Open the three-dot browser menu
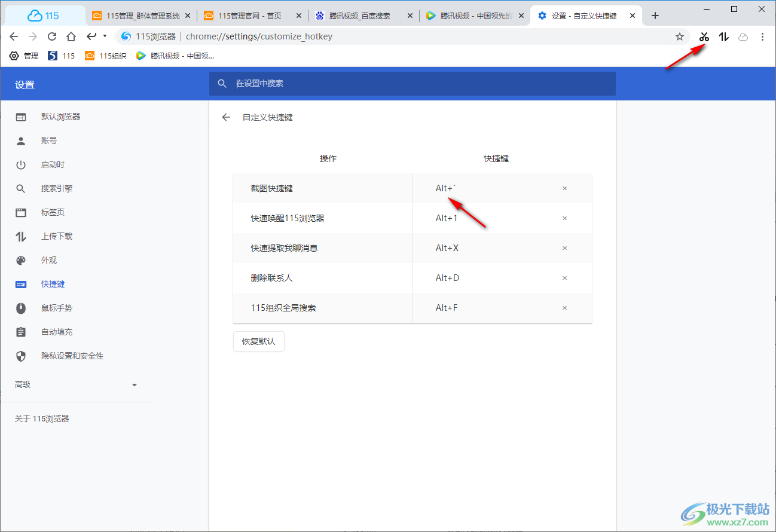This screenshot has height=532, width=776. coord(762,36)
